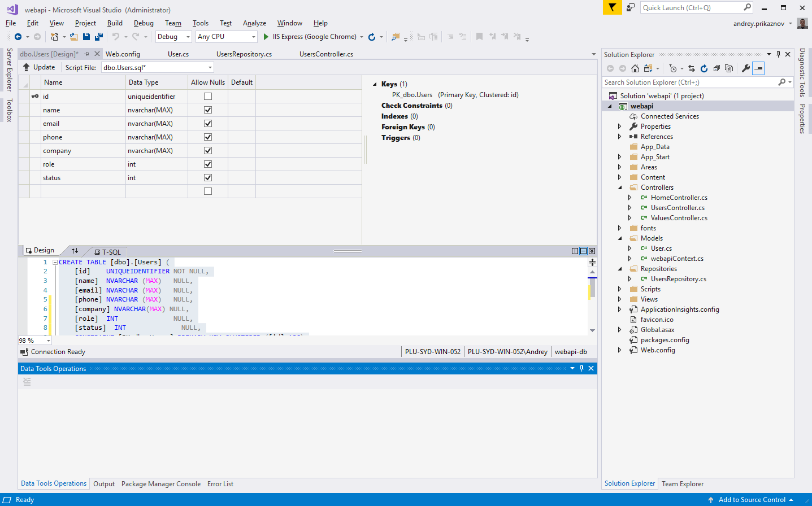Image resolution: width=812 pixels, height=506 pixels.
Task: Click the Pending Changes Filter clock icon
Action: 672,68
